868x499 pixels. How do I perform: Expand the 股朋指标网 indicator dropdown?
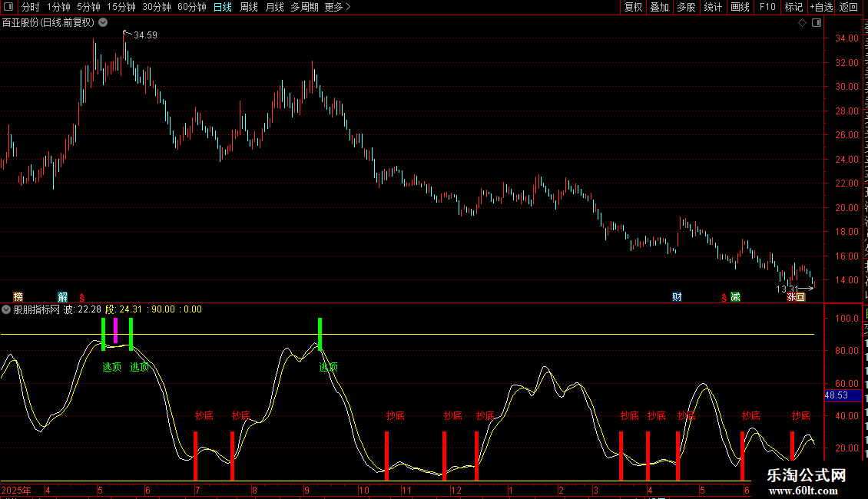click(x=6, y=310)
